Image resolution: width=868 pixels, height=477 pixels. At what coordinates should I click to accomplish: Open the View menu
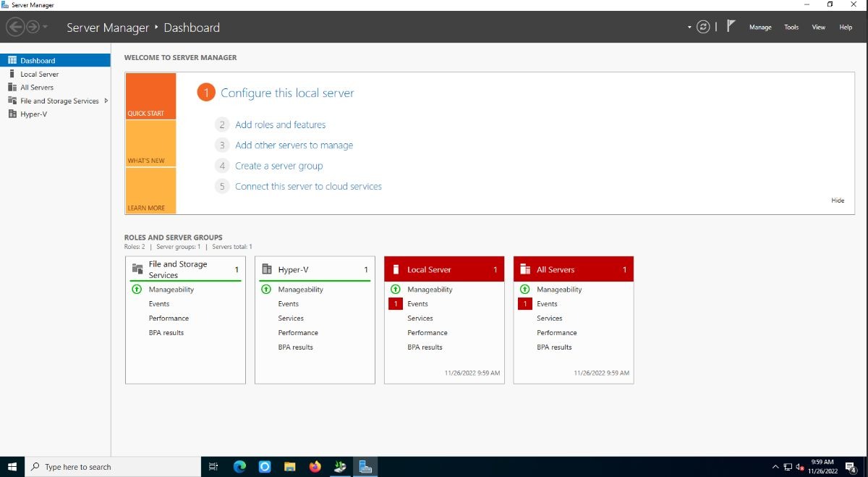(x=818, y=28)
